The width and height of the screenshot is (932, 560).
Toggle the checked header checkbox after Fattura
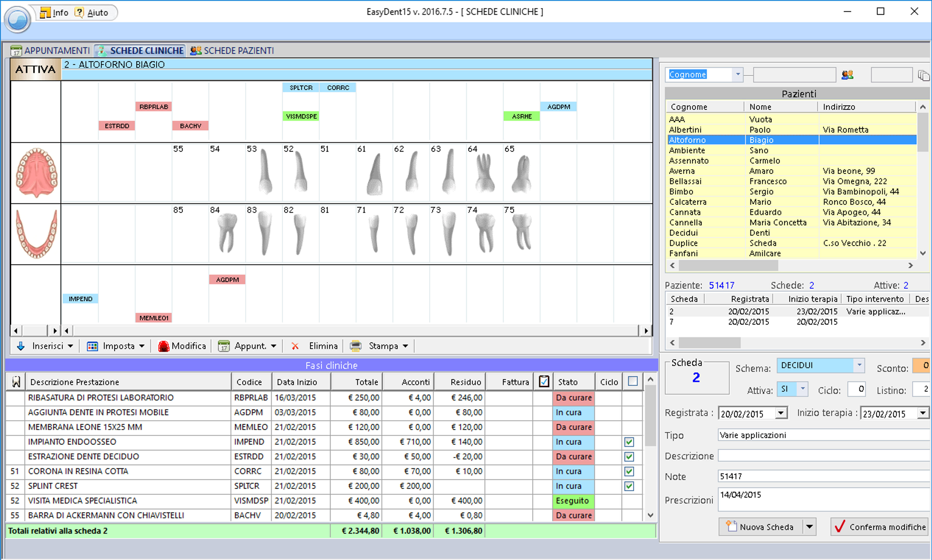544,381
